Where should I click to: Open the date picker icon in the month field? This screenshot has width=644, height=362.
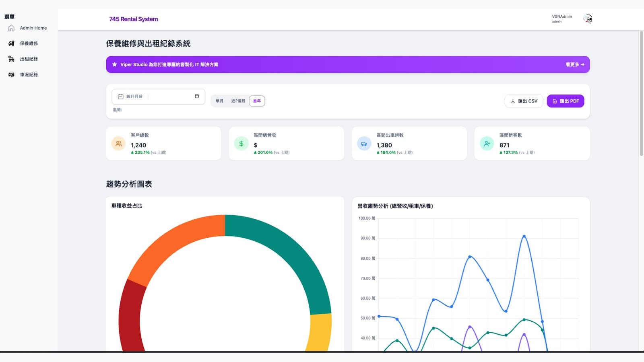point(197,96)
